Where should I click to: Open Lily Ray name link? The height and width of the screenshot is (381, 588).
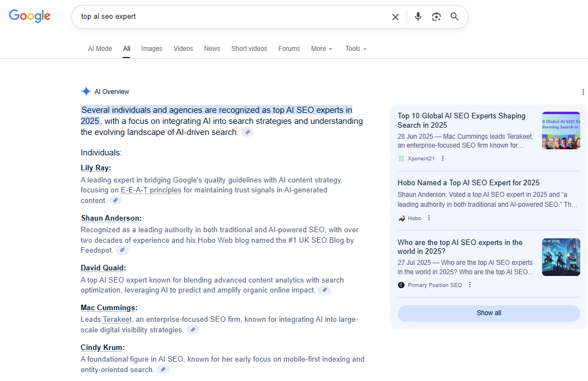click(96, 168)
